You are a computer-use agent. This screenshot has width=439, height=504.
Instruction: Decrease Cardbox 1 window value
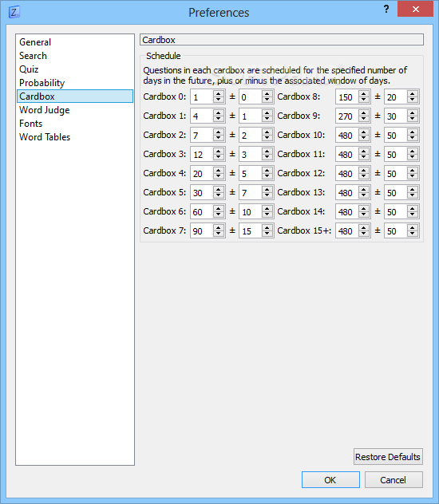267,119
